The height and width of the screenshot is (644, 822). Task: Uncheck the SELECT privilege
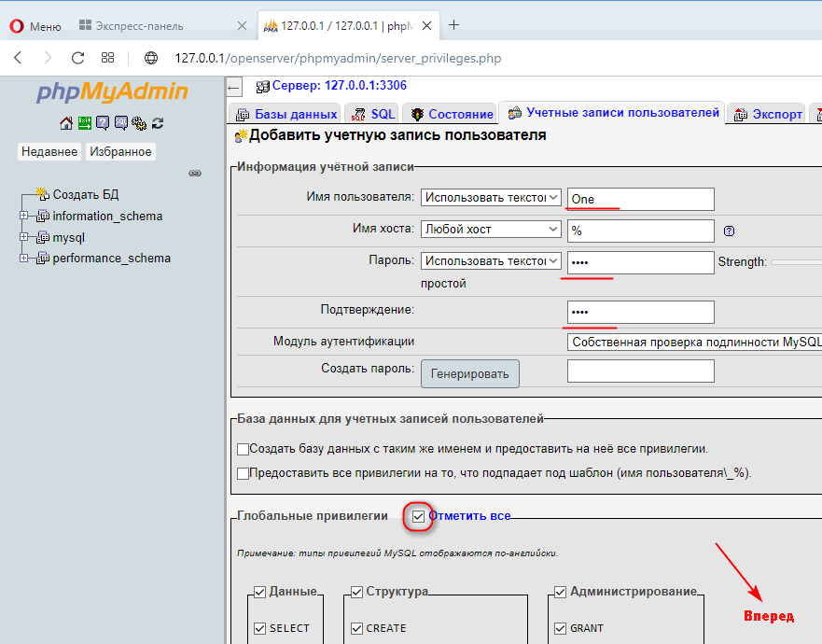[x=259, y=628]
